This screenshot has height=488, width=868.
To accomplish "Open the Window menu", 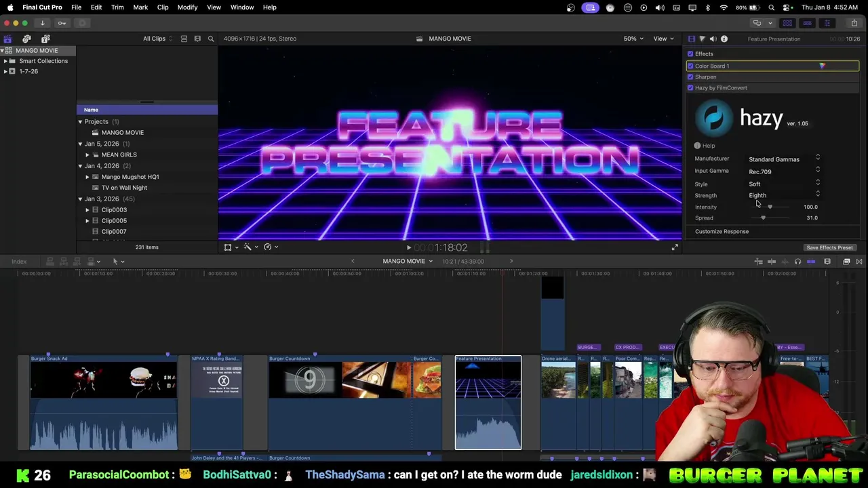I will (241, 7).
